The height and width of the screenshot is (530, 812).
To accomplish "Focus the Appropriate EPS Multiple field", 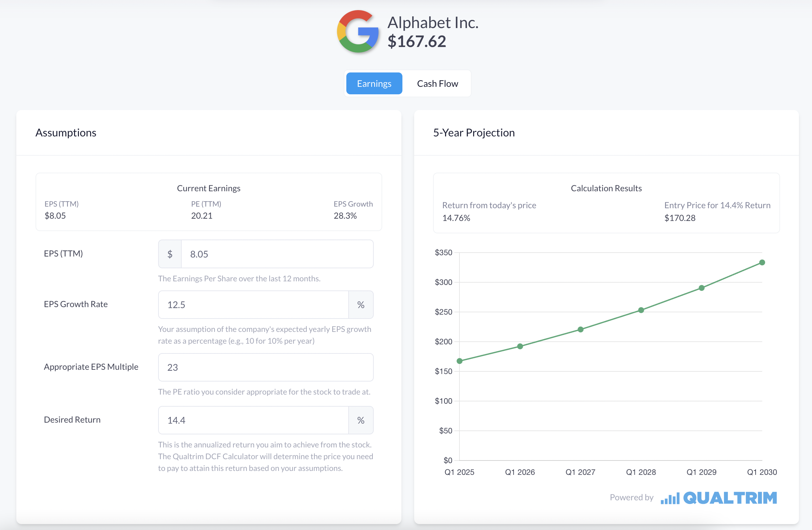I will pyautogui.click(x=265, y=367).
